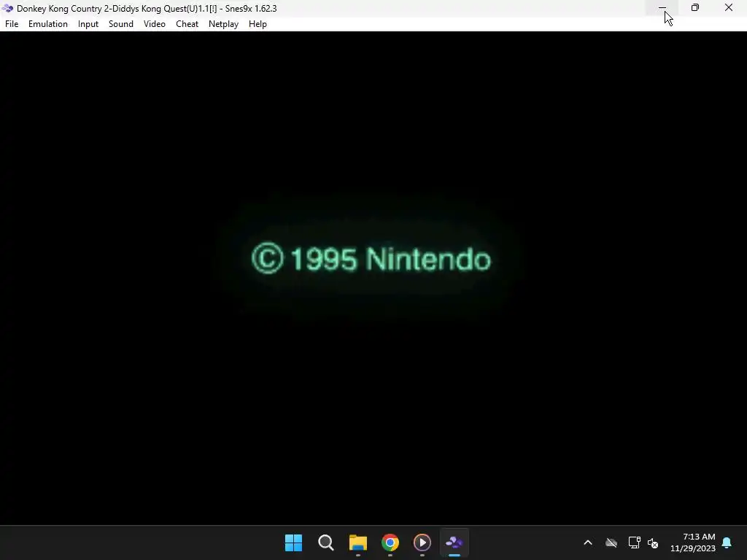Open the Cheat menu
This screenshot has height=560, width=747.
point(187,24)
